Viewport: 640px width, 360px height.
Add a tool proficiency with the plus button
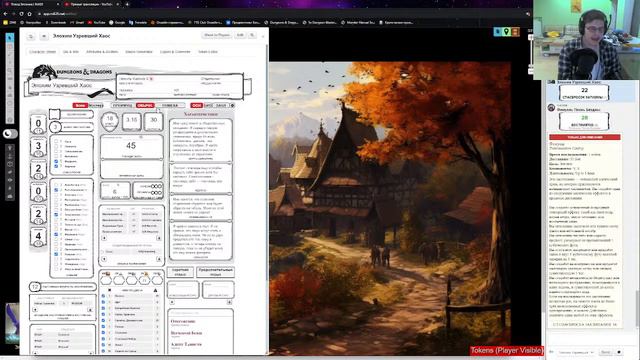(35, 310)
